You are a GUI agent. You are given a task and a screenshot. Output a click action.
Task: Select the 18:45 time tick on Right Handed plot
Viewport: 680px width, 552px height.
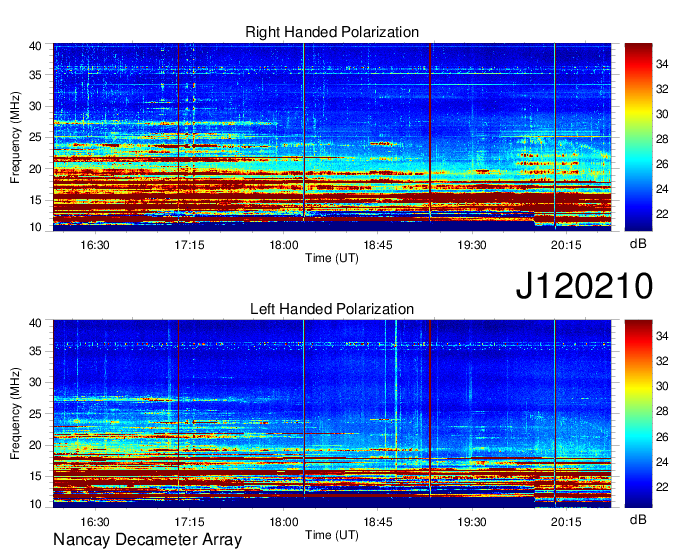[x=378, y=245]
